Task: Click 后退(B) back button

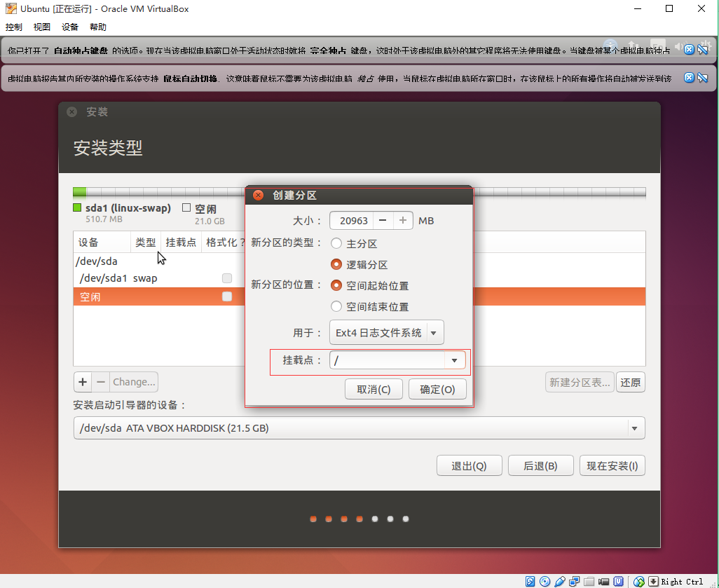Action: (540, 465)
